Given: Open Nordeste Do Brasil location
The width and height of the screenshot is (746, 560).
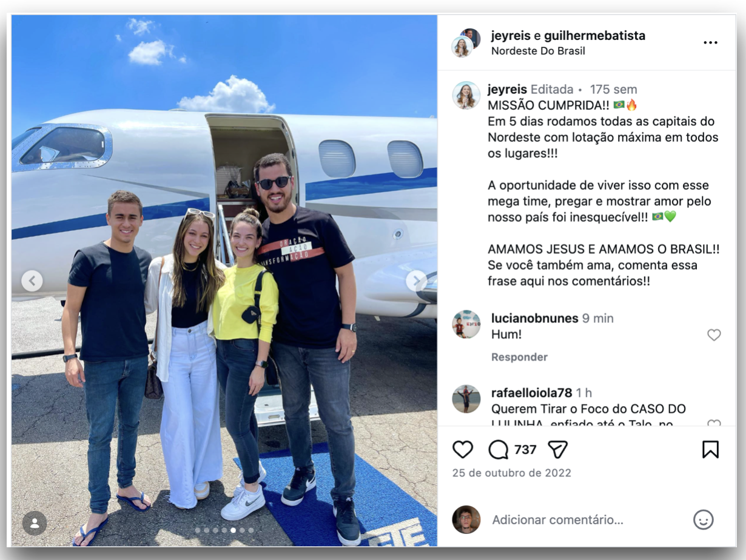Looking at the screenshot, I should pos(538,51).
